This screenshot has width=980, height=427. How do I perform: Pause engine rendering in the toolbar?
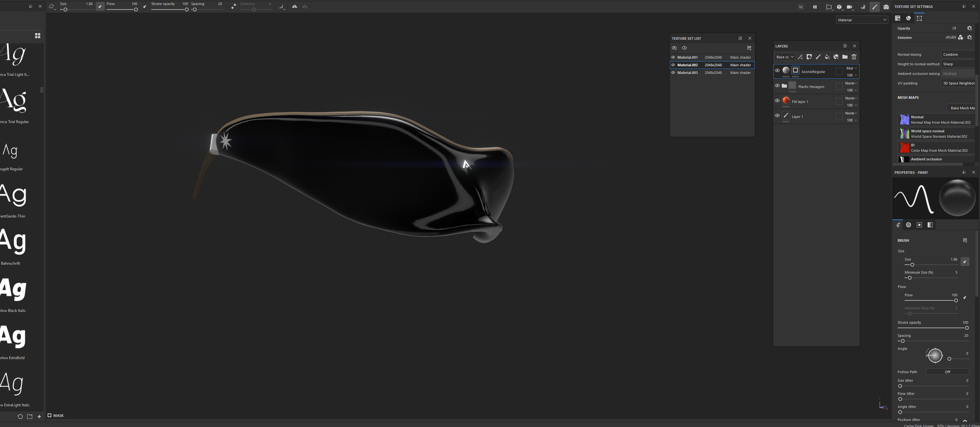coord(815,7)
